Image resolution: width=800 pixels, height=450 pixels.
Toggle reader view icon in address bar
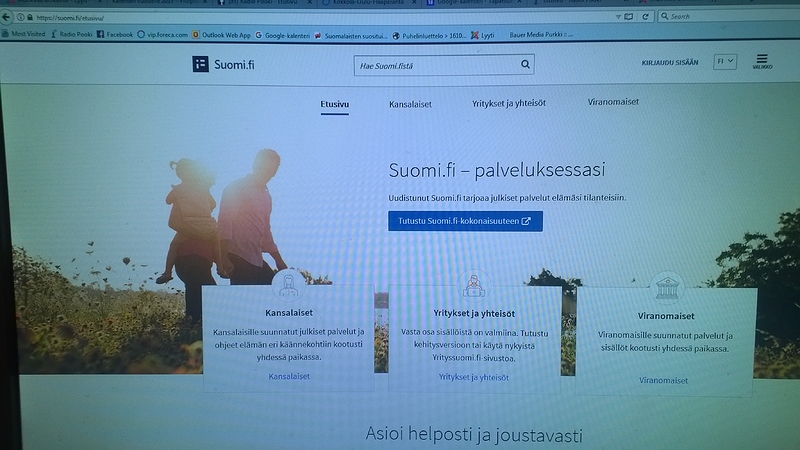(629, 17)
